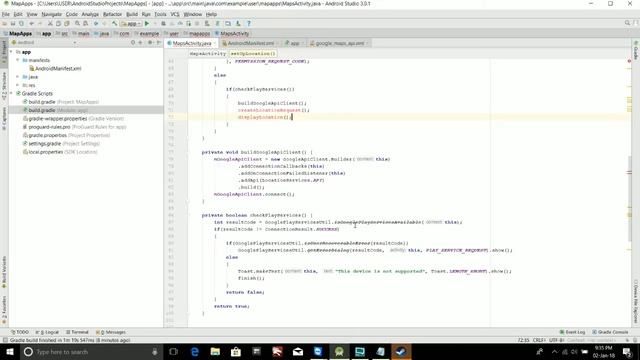
Task: Click the CRLF line separator in status bar
Action: pos(539,340)
